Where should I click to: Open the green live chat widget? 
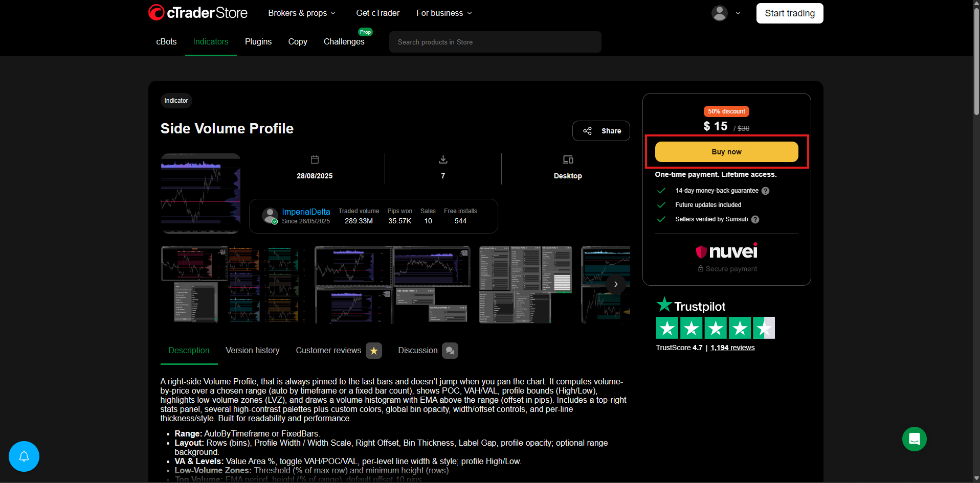914,439
